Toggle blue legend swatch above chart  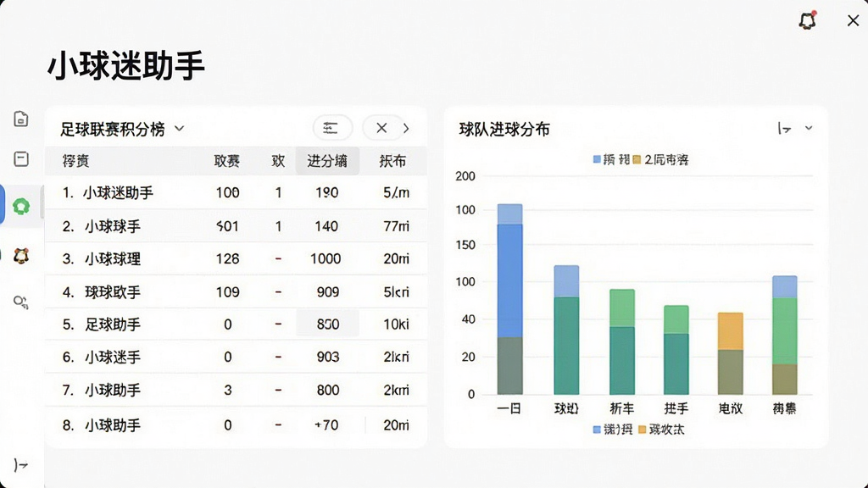click(x=597, y=159)
